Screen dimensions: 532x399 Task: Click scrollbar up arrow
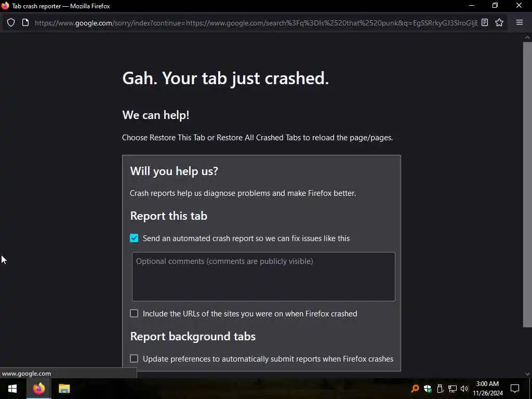[x=527, y=37]
